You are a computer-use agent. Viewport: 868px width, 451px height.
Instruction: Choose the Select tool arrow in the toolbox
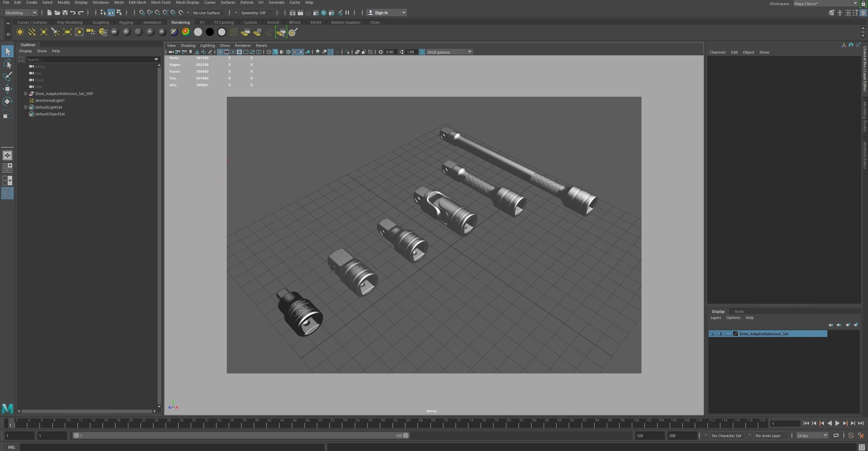tap(7, 51)
